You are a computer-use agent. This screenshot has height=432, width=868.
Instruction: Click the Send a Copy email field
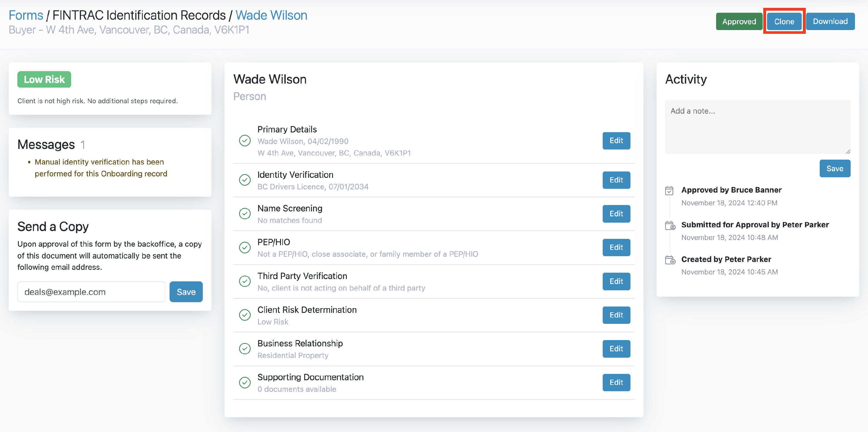pyautogui.click(x=91, y=292)
